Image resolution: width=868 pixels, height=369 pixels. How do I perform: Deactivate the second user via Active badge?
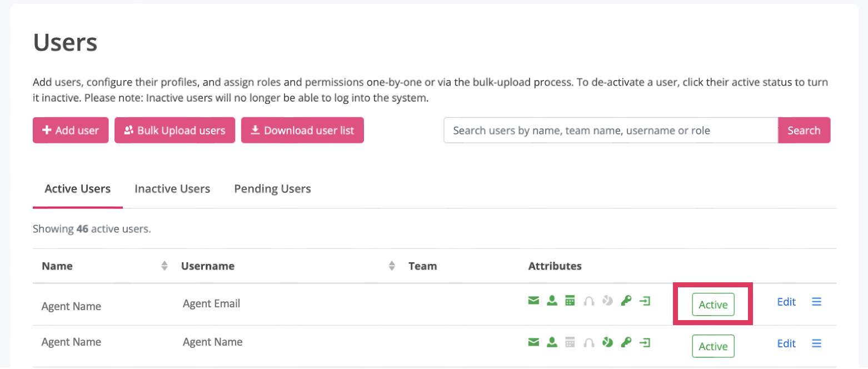(713, 346)
